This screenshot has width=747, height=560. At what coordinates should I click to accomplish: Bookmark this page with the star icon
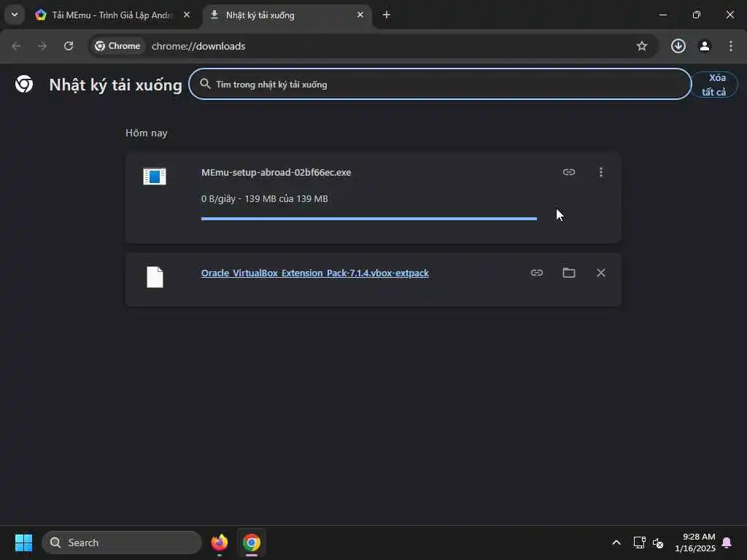coord(642,46)
